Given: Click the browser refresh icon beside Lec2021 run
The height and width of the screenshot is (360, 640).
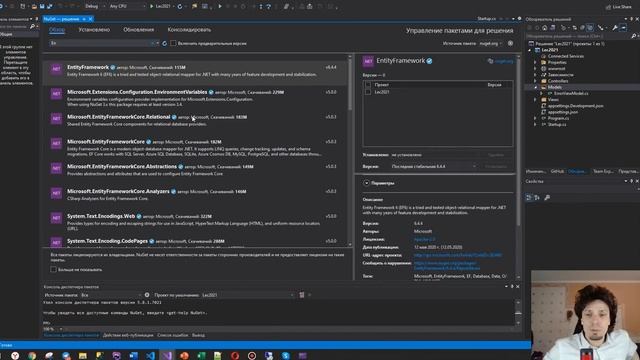Looking at the screenshot, I should [180, 7].
